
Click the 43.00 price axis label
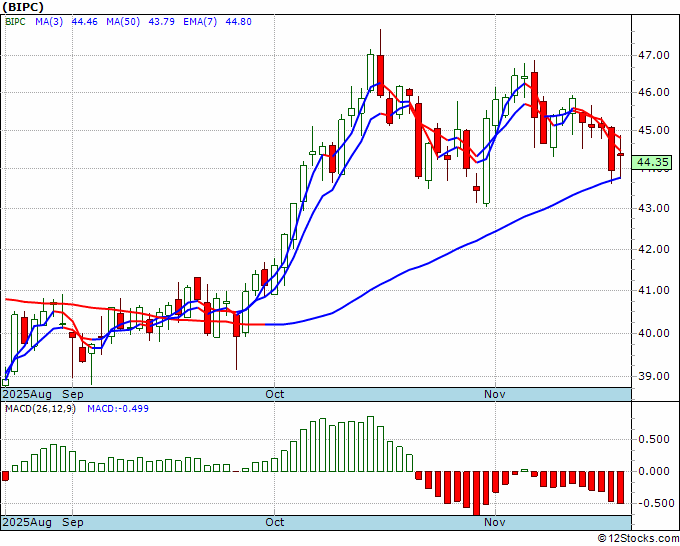(x=653, y=208)
